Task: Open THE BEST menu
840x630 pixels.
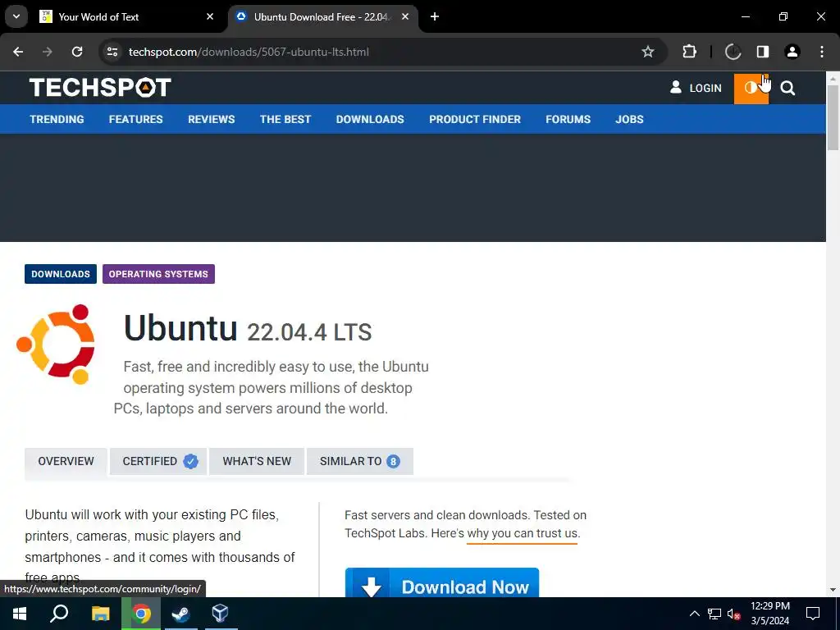Action: tap(285, 119)
